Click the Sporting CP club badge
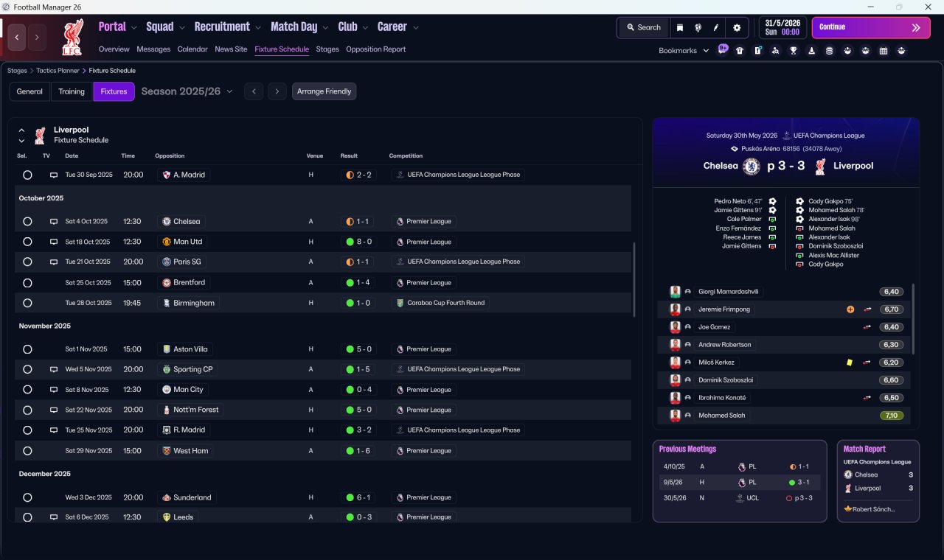This screenshot has width=944, height=560. pos(167,369)
